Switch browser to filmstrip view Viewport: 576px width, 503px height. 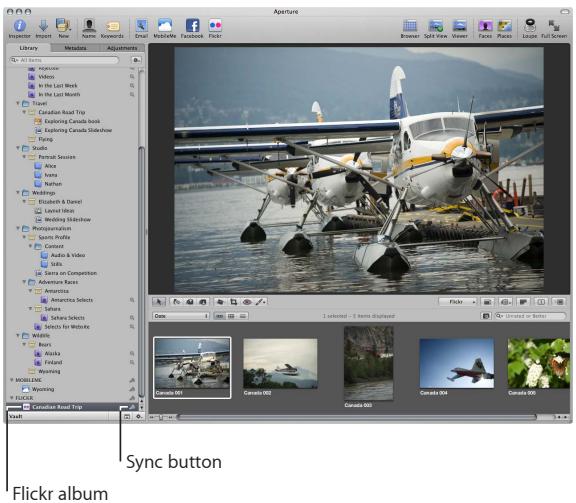click(219, 316)
